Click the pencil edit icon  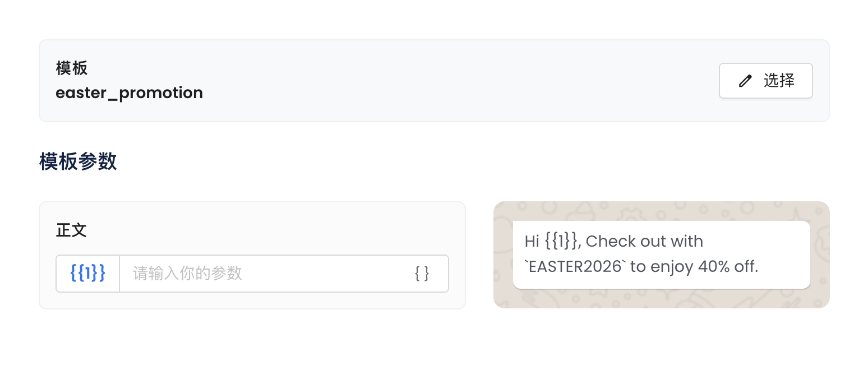(x=745, y=81)
